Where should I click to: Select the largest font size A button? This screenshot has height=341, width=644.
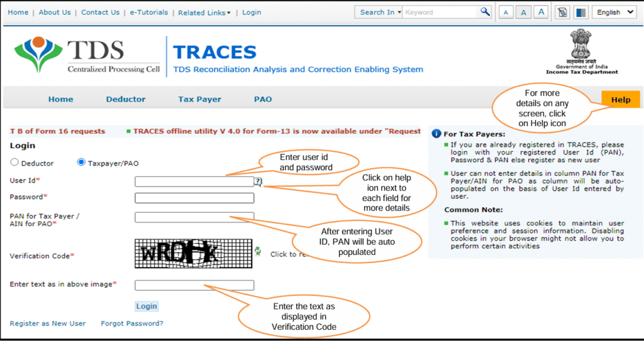tap(541, 13)
